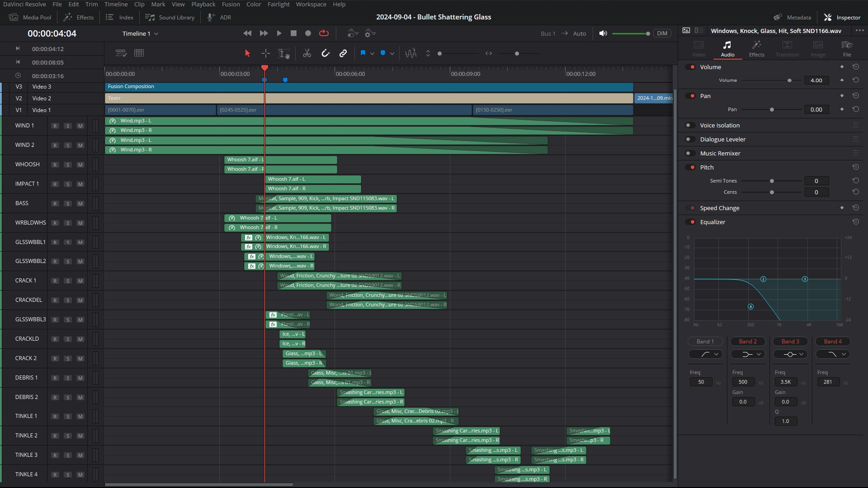Mute the monitor speaker icon
Screen dimensions: 868x488
[x=603, y=33]
